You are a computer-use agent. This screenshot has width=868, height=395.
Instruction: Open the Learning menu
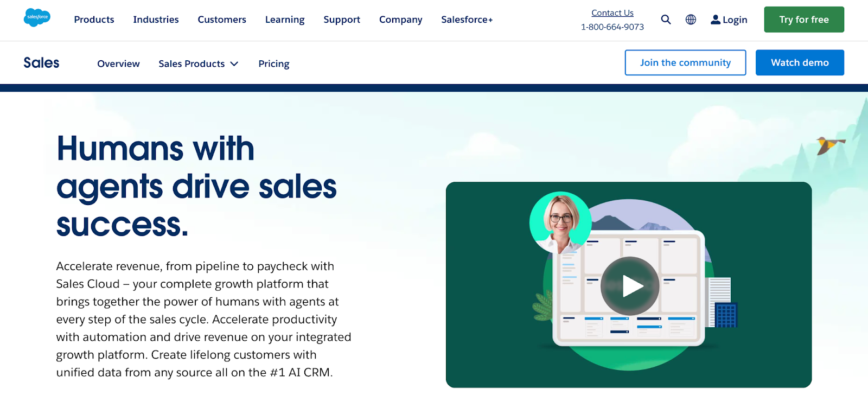285,20
